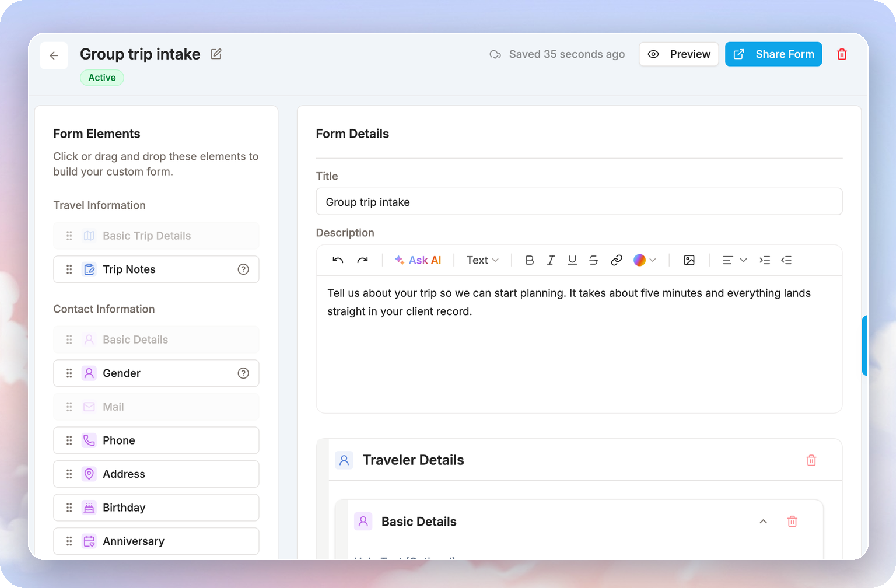Screen dimensions: 896x588
Task: Add the Phone element
Action: coord(156,440)
